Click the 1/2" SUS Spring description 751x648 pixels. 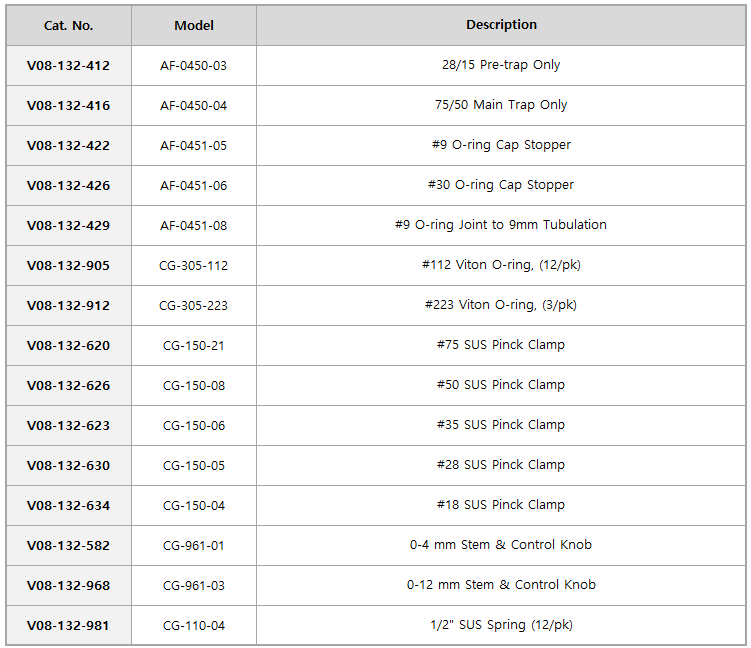tap(501, 625)
